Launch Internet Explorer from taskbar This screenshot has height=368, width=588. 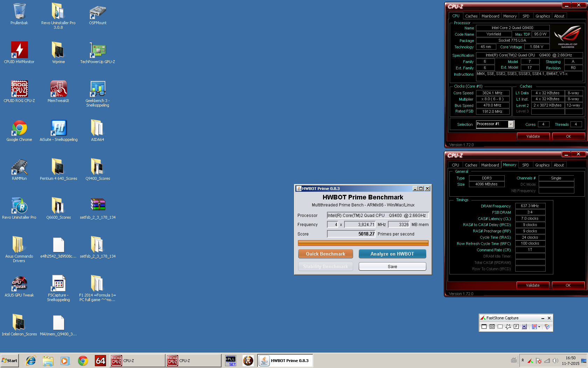click(x=31, y=360)
